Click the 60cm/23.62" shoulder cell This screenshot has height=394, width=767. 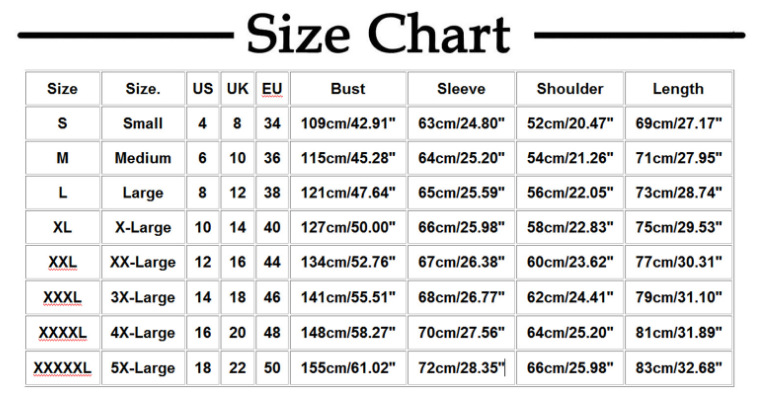point(570,262)
